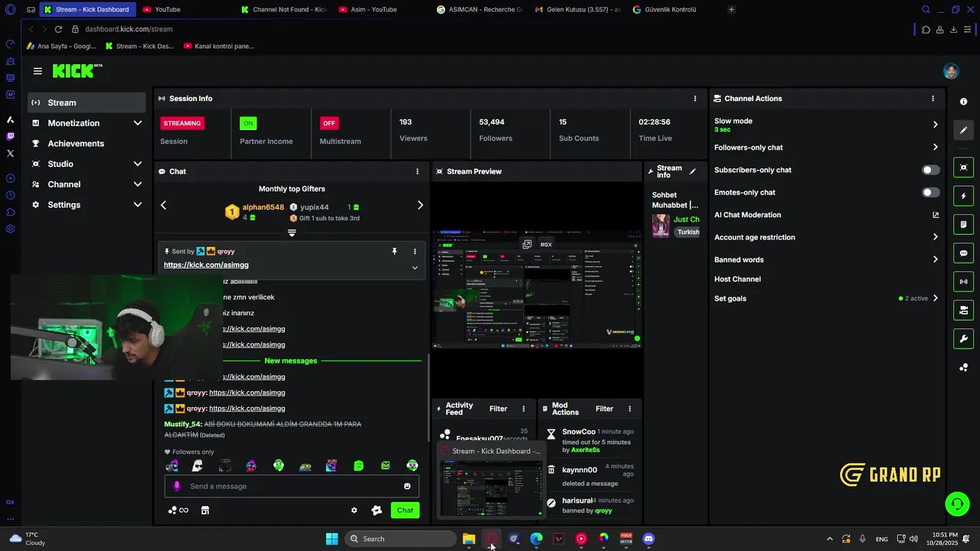This screenshot has width=980, height=551.
Task: Open the user profile avatar menu
Action: coord(951,71)
